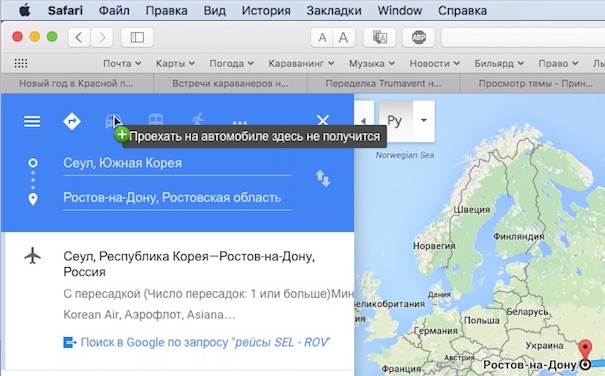This screenshot has width=605, height=376.
Task: Open the Закладки menu
Action: pyautogui.click(x=334, y=10)
